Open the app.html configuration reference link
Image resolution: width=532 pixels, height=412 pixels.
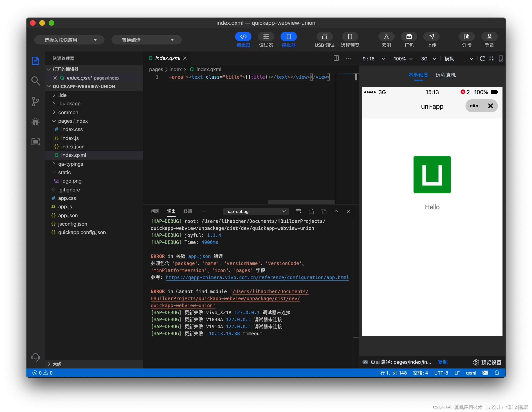pos(257,277)
